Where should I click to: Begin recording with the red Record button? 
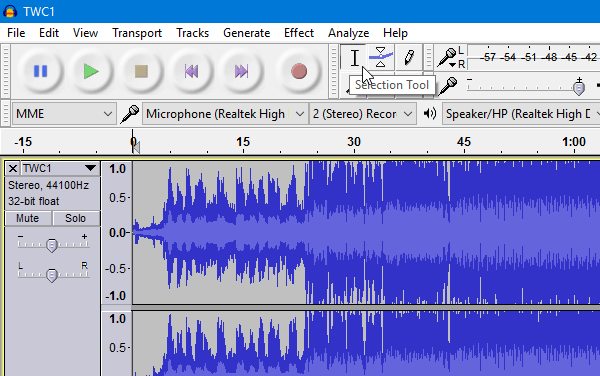[299, 71]
